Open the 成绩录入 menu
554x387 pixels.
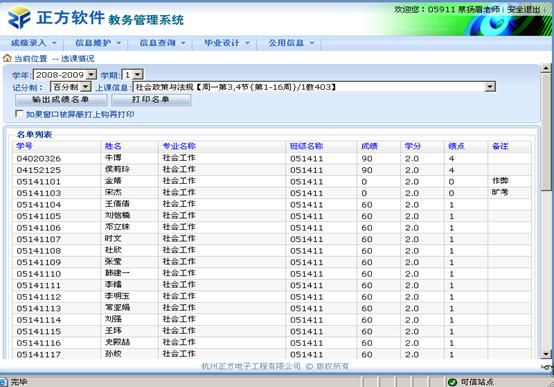[33, 43]
